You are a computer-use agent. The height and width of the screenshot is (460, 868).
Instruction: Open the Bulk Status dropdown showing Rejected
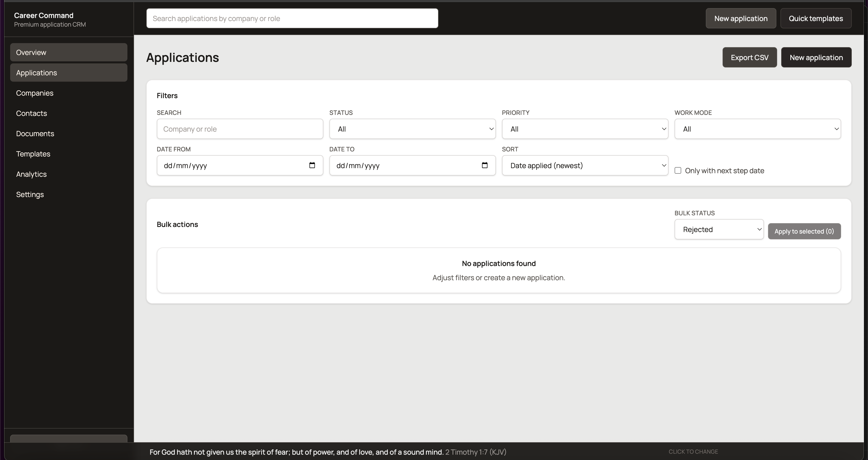pos(719,229)
